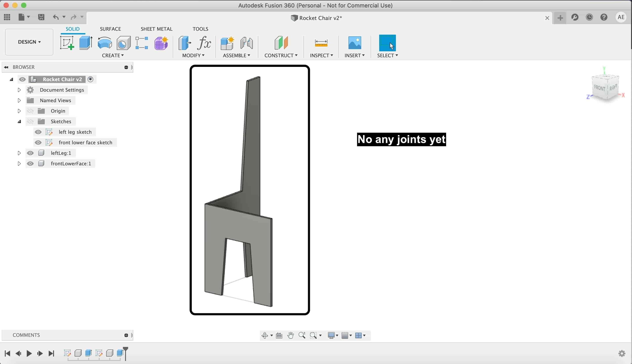Click the Joint tool icon

point(246,43)
